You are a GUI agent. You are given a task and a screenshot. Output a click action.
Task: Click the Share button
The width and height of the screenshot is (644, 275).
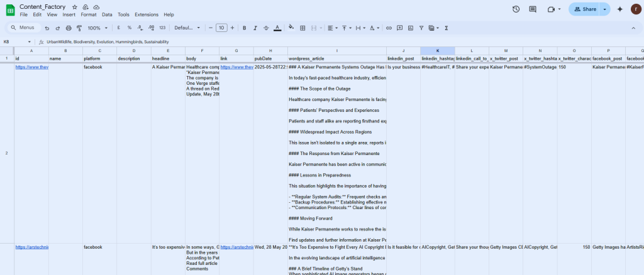(584, 9)
